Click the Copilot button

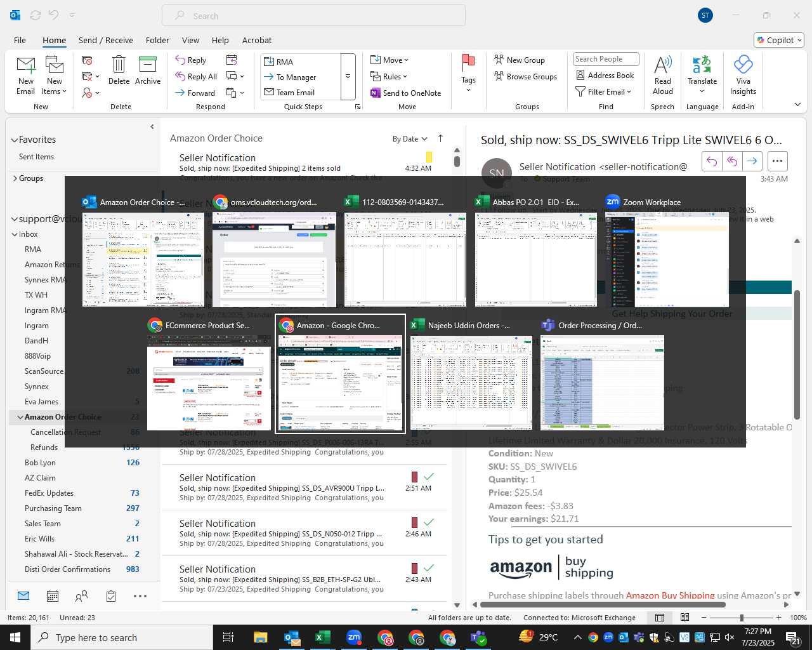point(779,40)
